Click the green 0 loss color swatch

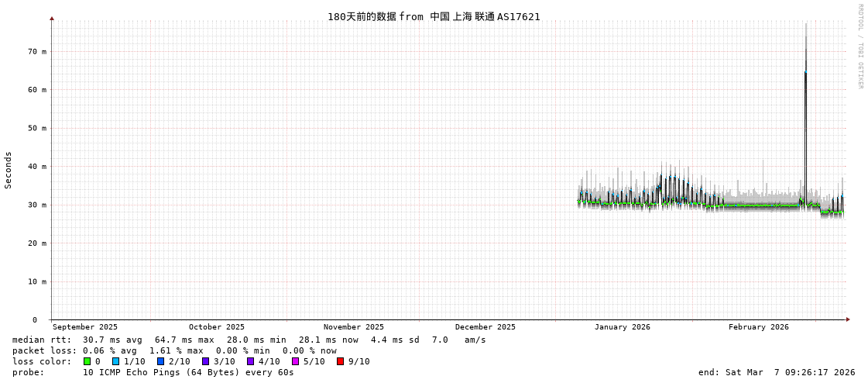[87, 361]
